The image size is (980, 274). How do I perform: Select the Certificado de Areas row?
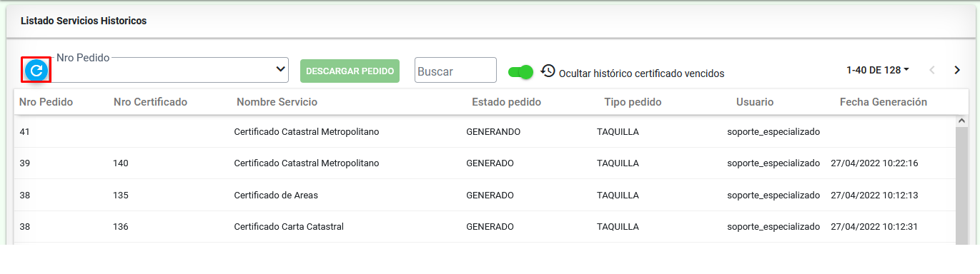(x=485, y=195)
